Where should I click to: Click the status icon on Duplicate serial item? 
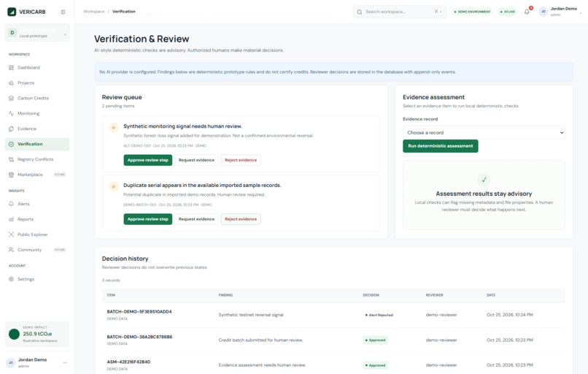[114, 186]
